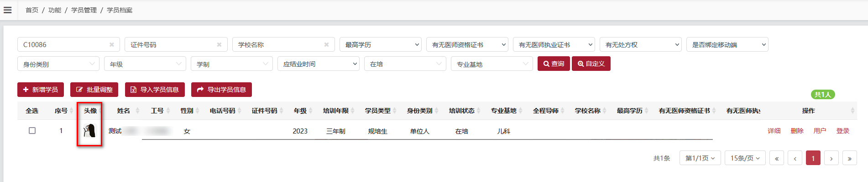
Task: Open the 功能 breadcrumb
Action: [x=55, y=10]
